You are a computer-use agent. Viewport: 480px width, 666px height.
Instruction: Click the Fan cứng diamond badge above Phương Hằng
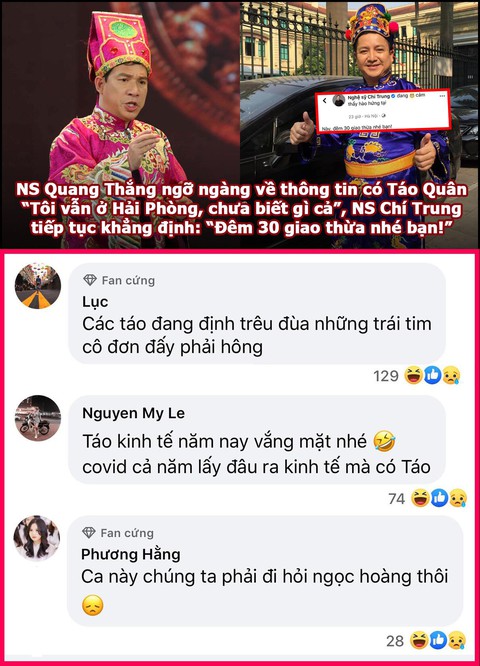(x=89, y=533)
